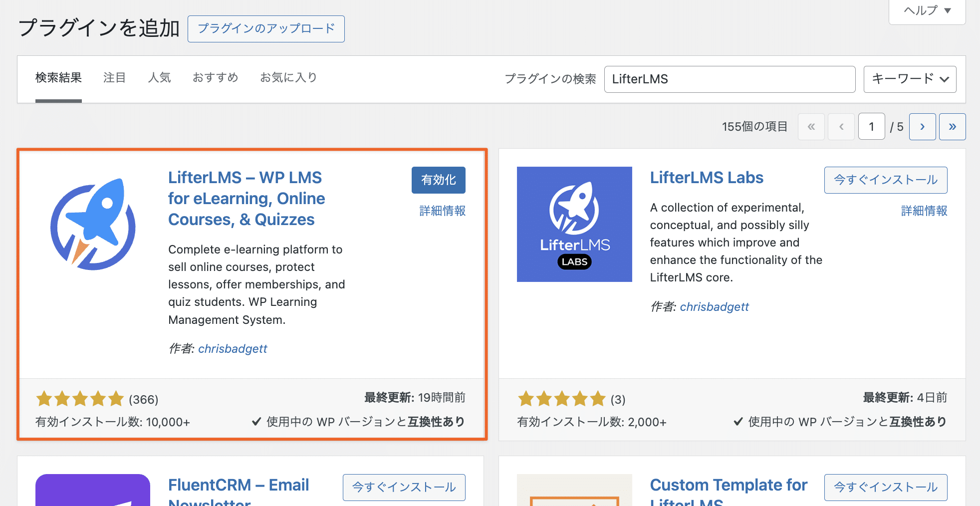Activate LifterLMS using the 有効化 button
This screenshot has width=980, height=506.
pyautogui.click(x=438, y=180)
